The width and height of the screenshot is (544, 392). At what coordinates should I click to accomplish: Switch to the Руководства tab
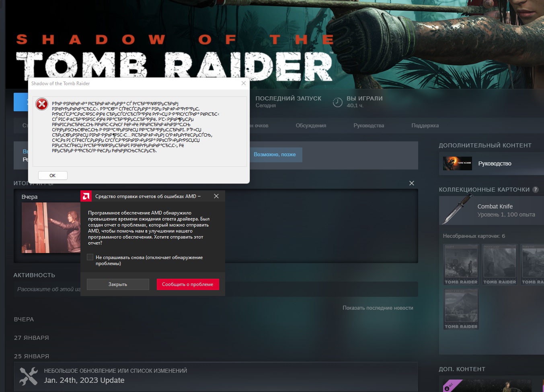[x=369, y=126]
